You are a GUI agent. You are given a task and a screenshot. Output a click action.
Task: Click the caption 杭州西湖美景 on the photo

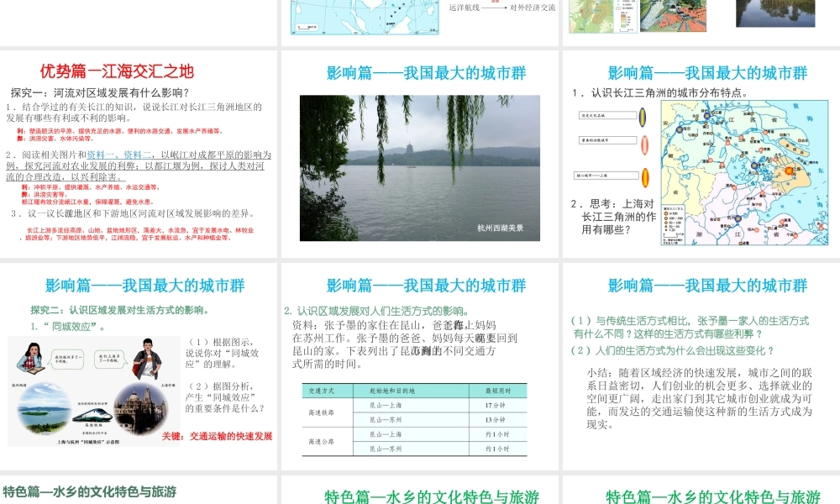501,228
